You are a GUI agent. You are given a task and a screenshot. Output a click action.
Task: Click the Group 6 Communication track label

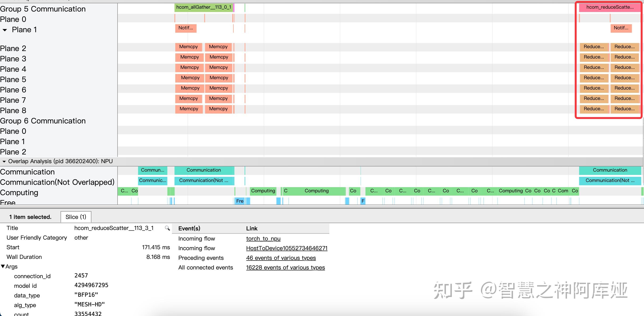pos(43,121)
